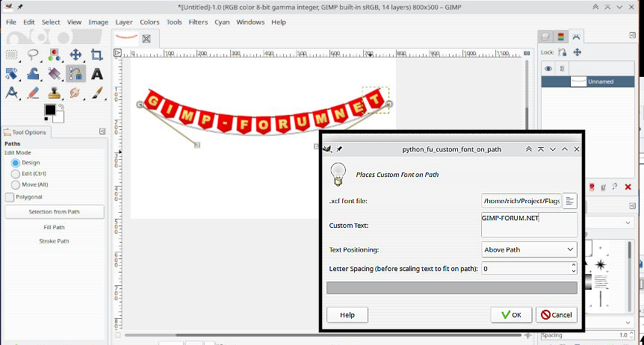Click Cancel in the font on path dialog
The width and height of the screenshot is (644, 345).
(x=557, y=315)
